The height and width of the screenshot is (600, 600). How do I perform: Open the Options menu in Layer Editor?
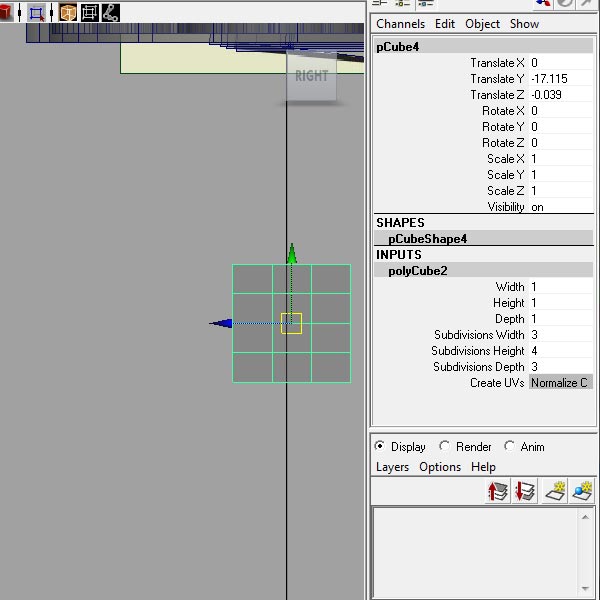point(440,467)
